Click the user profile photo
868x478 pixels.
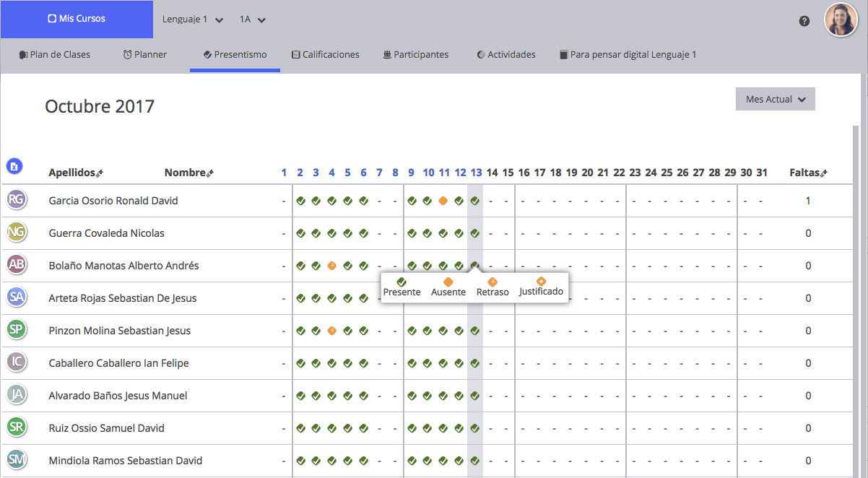[x=841, y=19]
